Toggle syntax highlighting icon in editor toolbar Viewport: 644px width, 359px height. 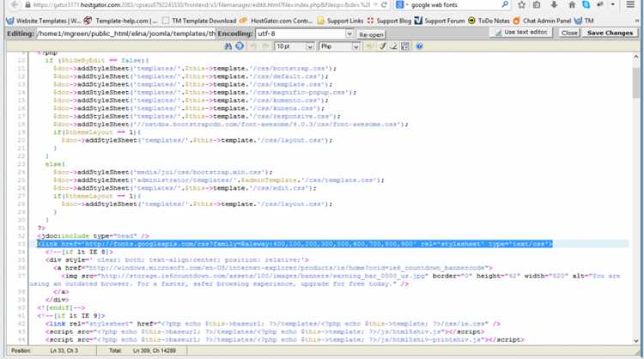pyautogui.click(x=382, y=46)
